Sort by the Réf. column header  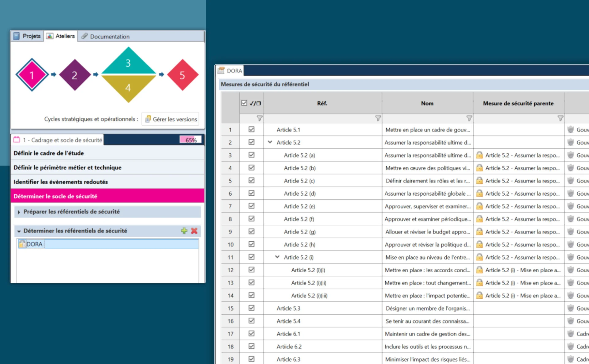tap(322, 103)
